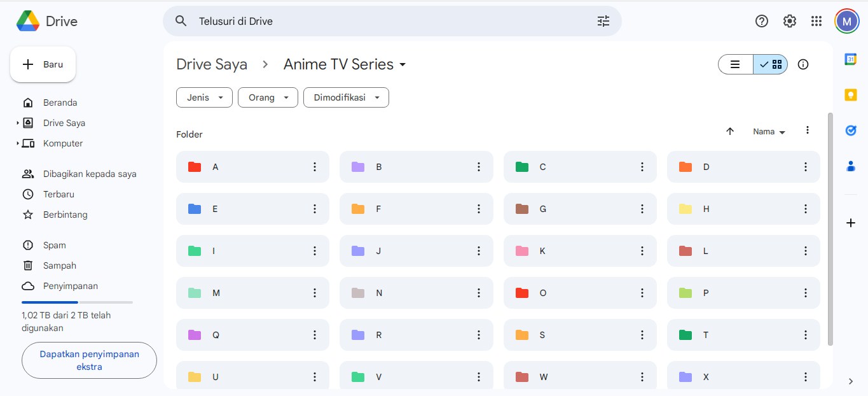The image size is (868, 396).
Task: Expand Drive Saya tree in sidebar
Action: tap(18, 123)
